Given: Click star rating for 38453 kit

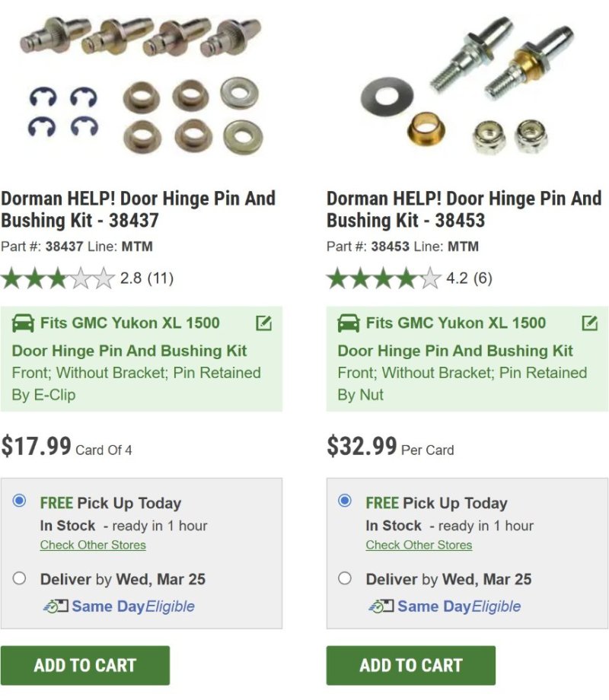Looking at the screenshot, I should (384, 278).
